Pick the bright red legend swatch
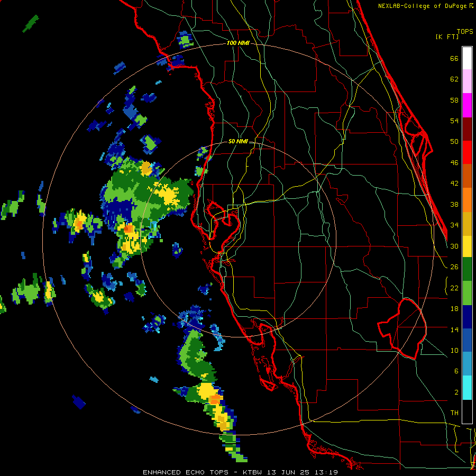This screenshot has width=476, height=476. [x=467, y=152]
